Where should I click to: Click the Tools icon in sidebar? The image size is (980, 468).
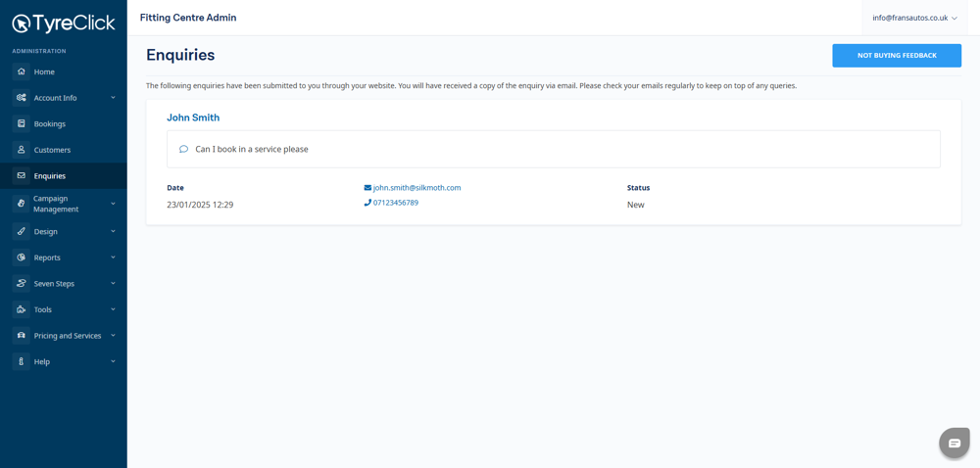click(22, 309)
